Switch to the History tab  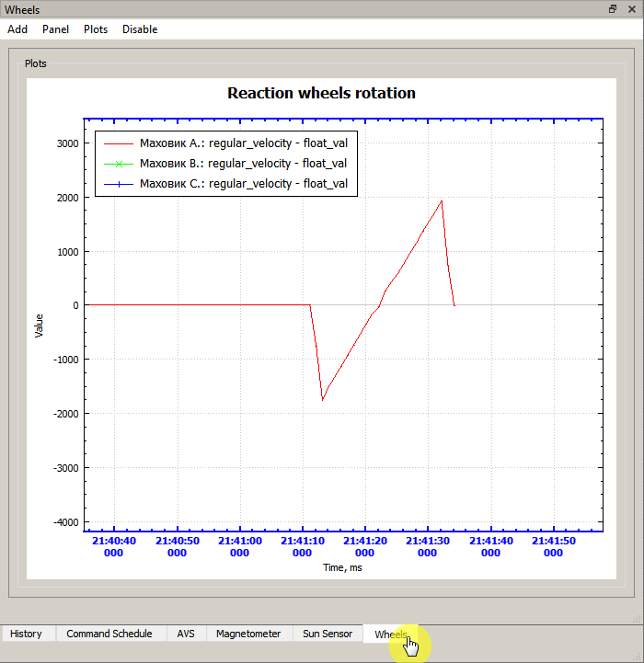pos(27,634)
